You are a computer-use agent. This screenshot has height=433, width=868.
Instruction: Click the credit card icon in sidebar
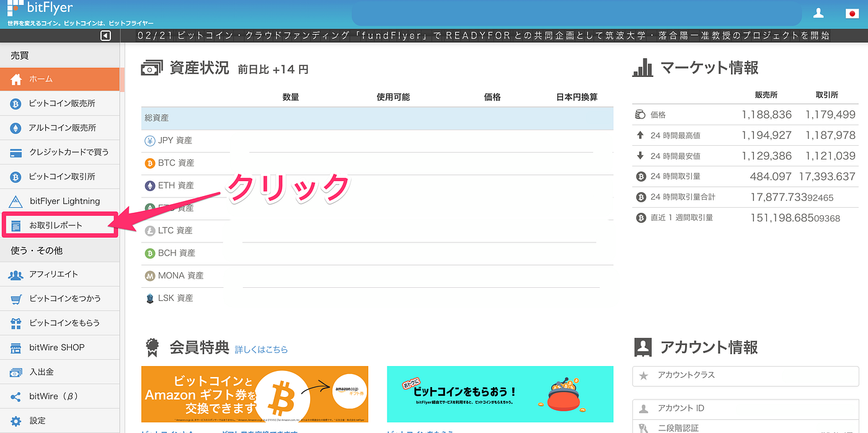16,153
